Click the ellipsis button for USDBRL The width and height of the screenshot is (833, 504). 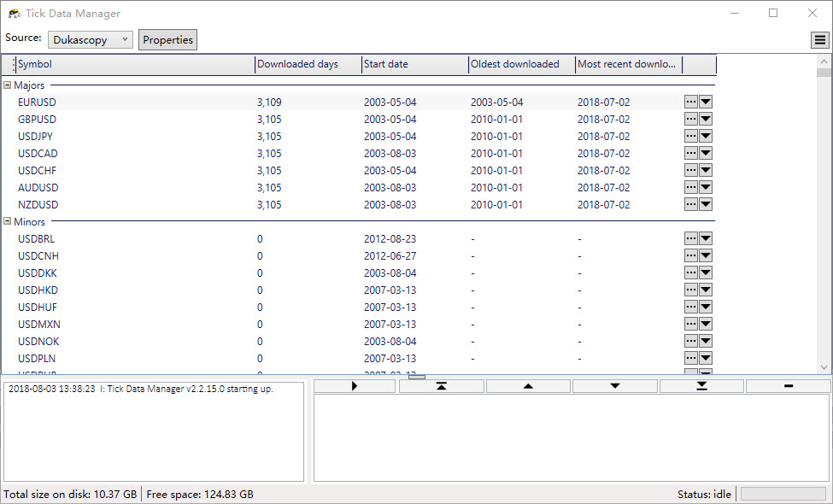pos(691,238)
